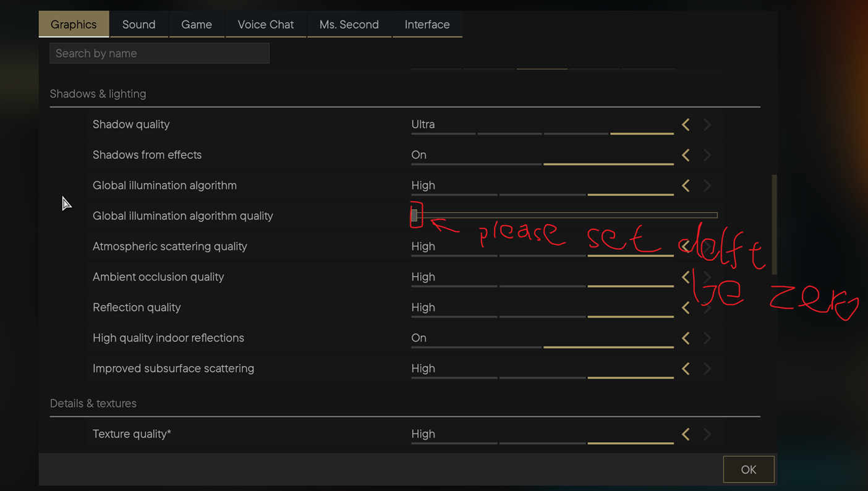
Task: Disable High quality indoor reflections via left chevron
Action: tap(685, 338)
